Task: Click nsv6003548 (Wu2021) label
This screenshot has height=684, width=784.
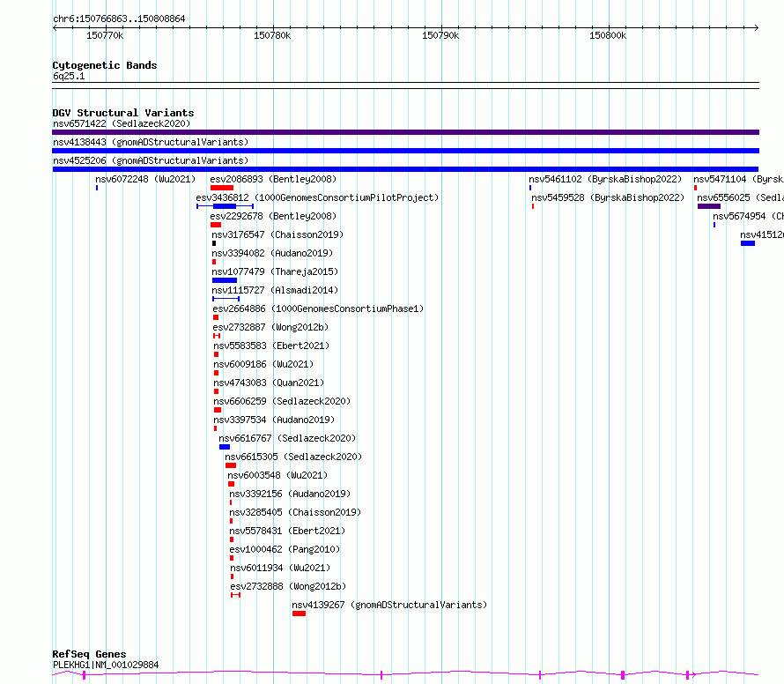Action: 277,475
